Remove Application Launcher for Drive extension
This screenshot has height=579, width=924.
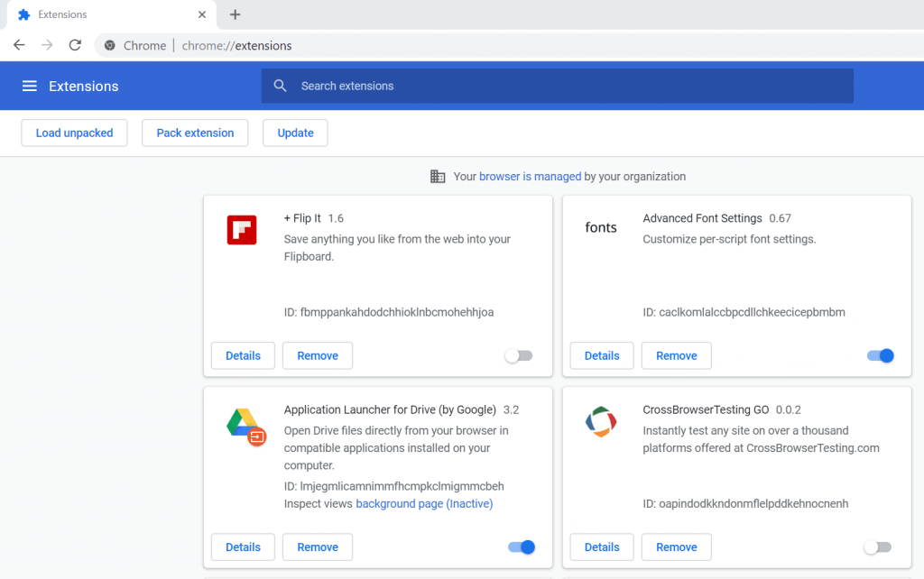318,547
